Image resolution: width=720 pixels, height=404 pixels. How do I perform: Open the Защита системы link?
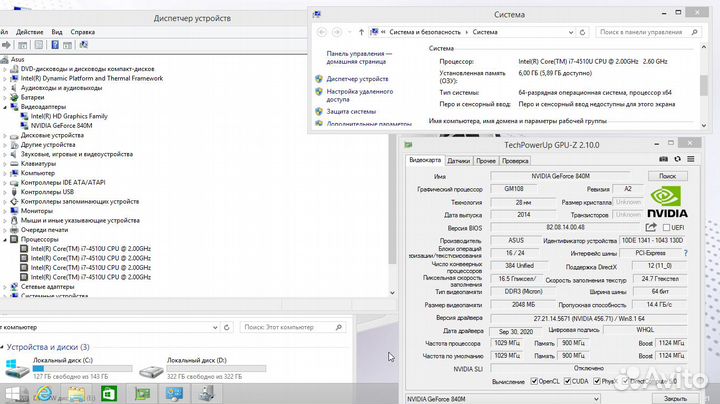click(x=351, y=112)
